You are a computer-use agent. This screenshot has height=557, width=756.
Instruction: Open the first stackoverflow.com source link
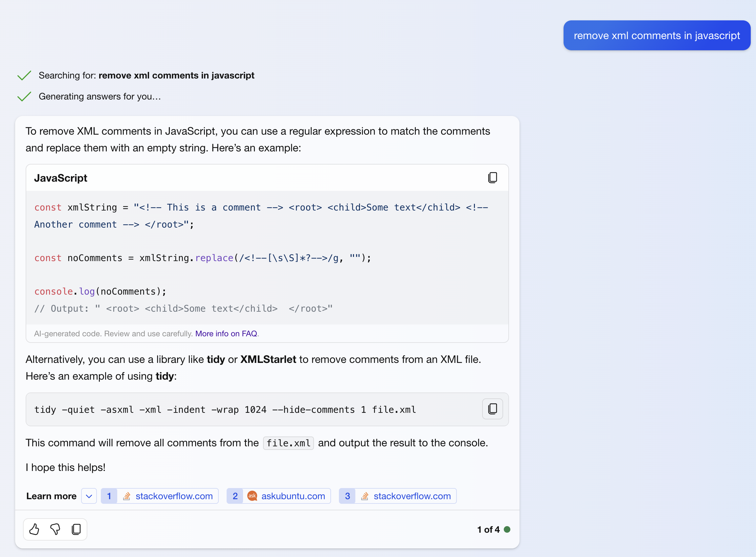(174, 496)
